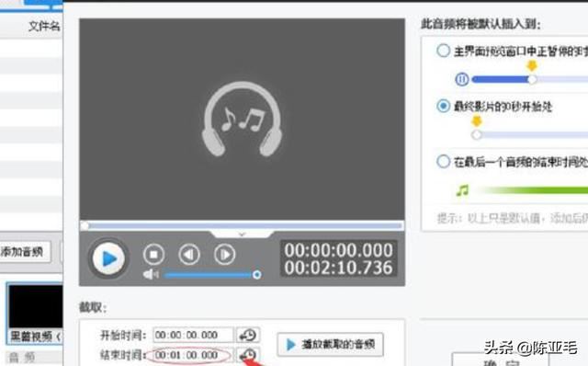Click the audio playback progress bar
Viewport: 588px width, 366px height.
click(x=242, y=225)
